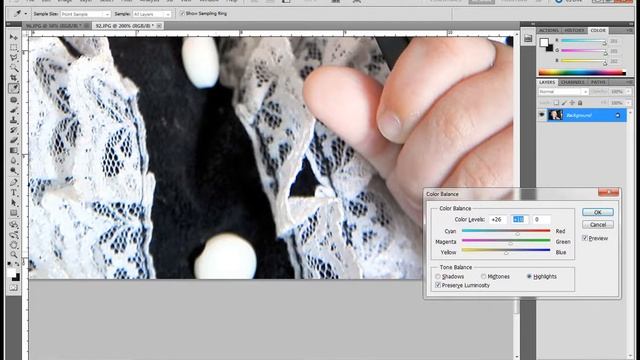Image resolution: width=640 pixels, height=360 pixels.
Task: Select the Quick Selection tool
Action: [13, 68]
